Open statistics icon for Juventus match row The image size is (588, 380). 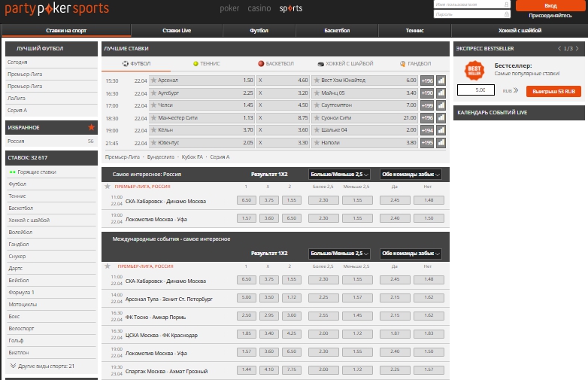(441, 142)
